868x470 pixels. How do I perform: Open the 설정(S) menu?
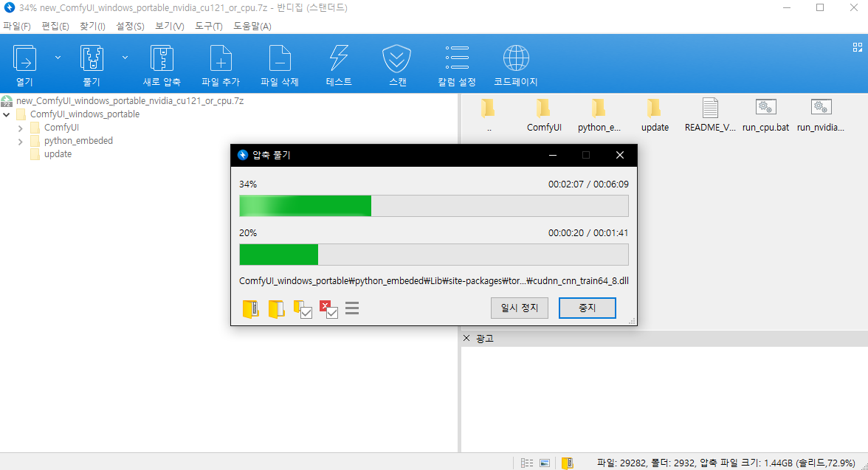coord(130,26)
